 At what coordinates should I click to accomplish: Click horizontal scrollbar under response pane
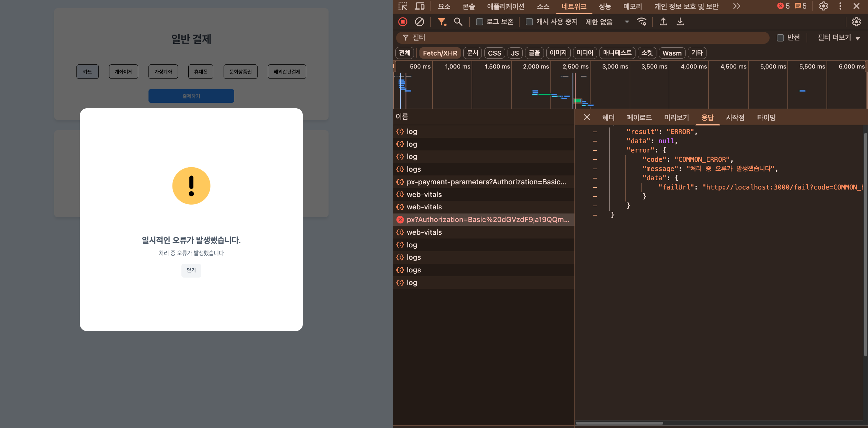point(619,423)
